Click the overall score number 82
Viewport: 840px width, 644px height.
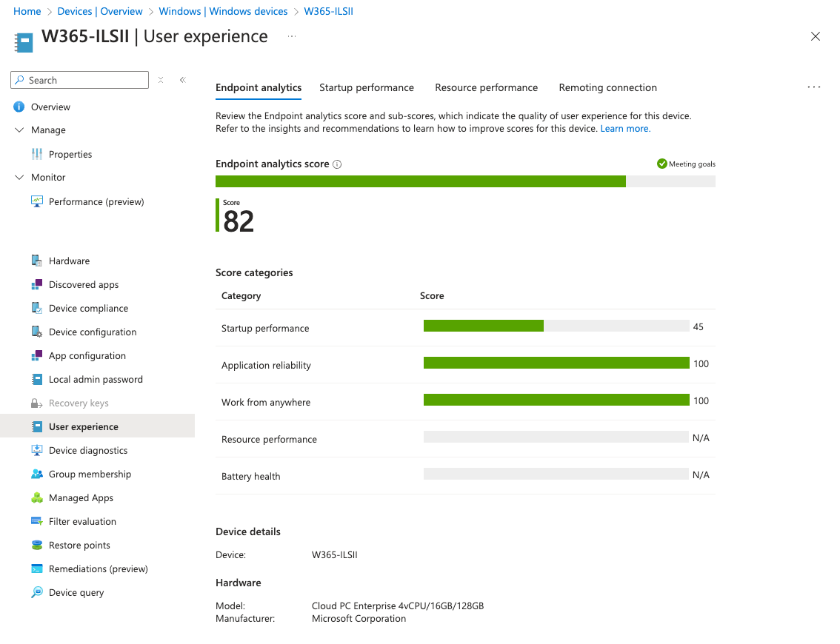(239, 221)
